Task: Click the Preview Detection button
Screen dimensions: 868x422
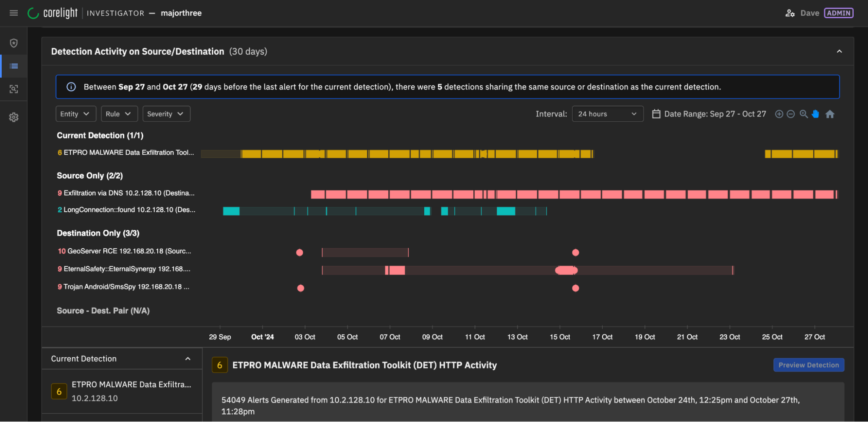Action: click(808, 365)
